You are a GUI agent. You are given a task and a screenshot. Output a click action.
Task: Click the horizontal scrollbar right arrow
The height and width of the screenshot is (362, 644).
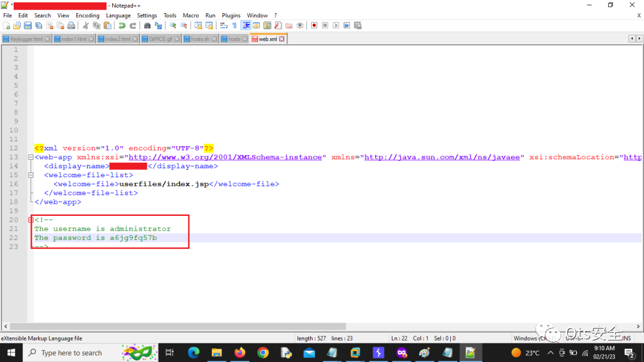pyautogui.click(x=638, y=326)
